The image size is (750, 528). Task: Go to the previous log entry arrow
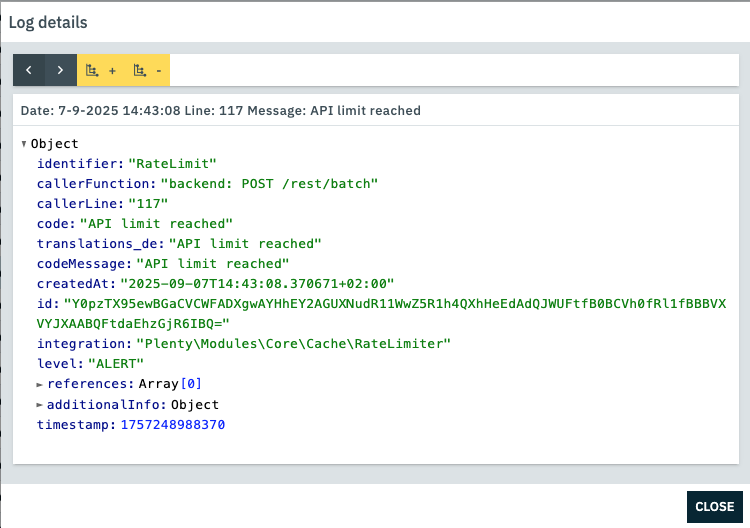point(29,70)
